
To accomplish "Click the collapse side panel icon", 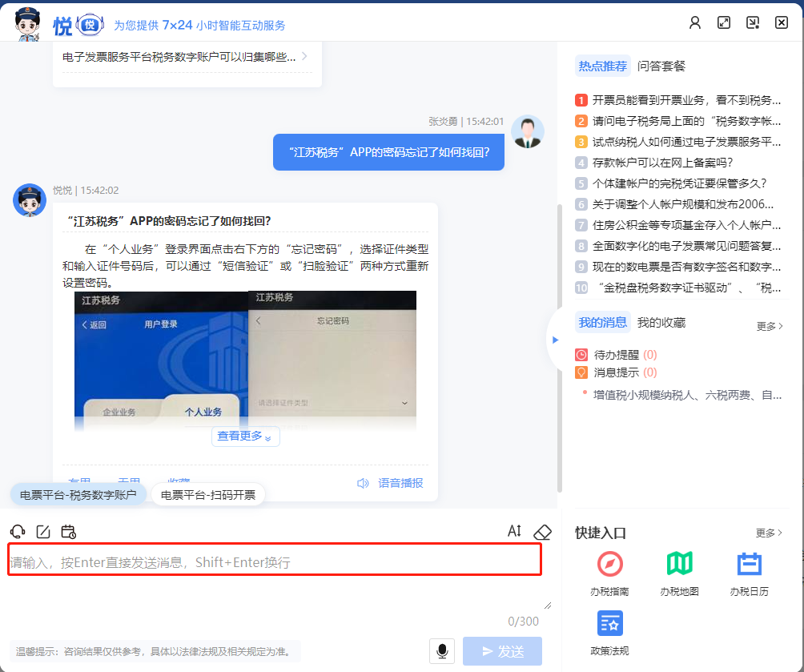I will point(752,22).
